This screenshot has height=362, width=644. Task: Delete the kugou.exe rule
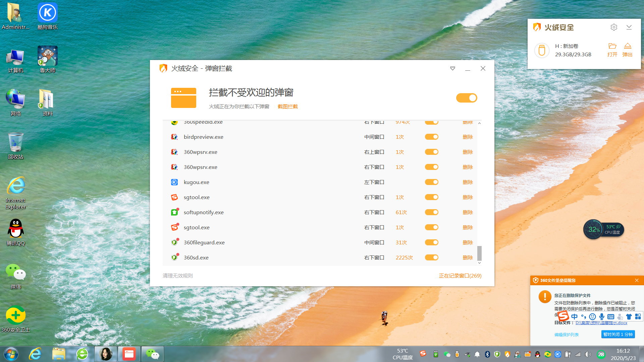[468, 182]
